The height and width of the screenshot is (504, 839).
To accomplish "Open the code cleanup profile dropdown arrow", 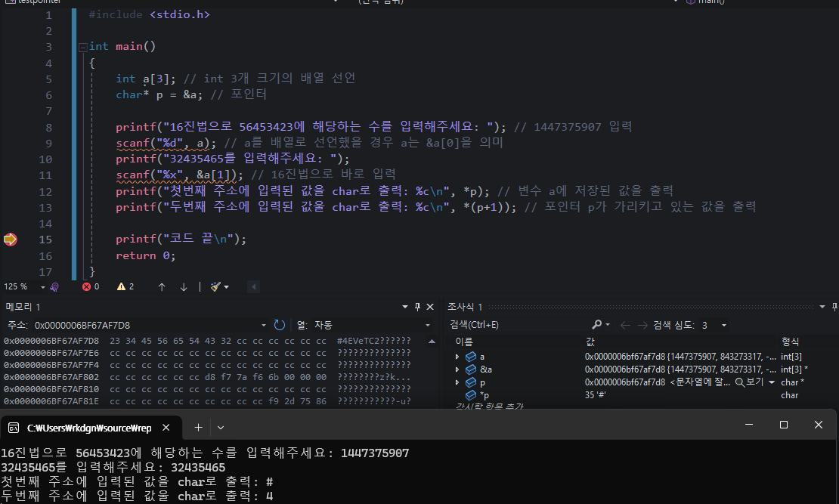I will pyautogui.click(x=226, y=287).
